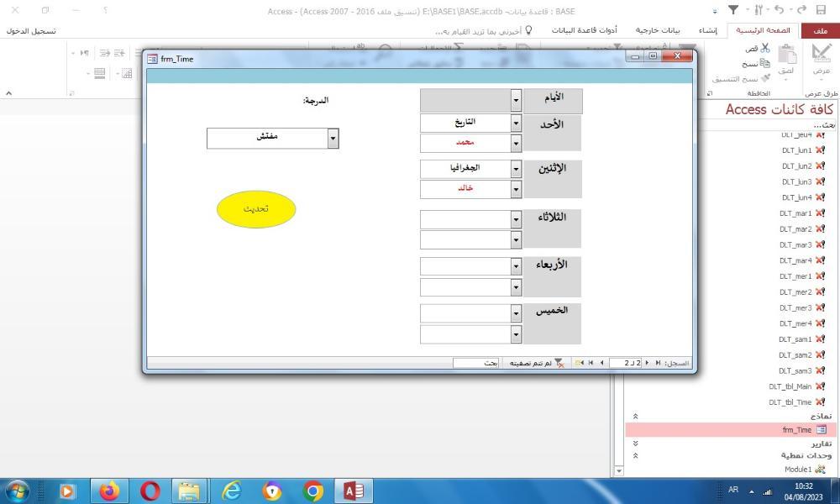
Task: Collapse the ribbon with the chevron
Action: pos(9,93)
